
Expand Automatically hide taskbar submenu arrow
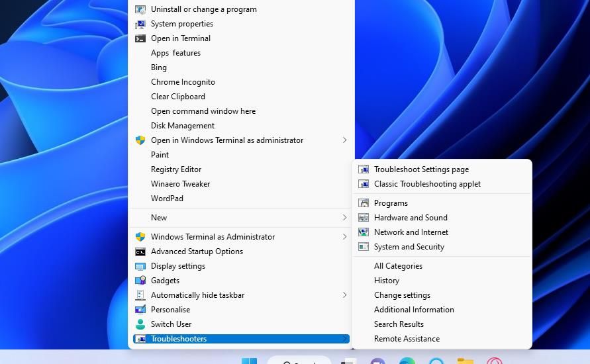click(344, 295)
